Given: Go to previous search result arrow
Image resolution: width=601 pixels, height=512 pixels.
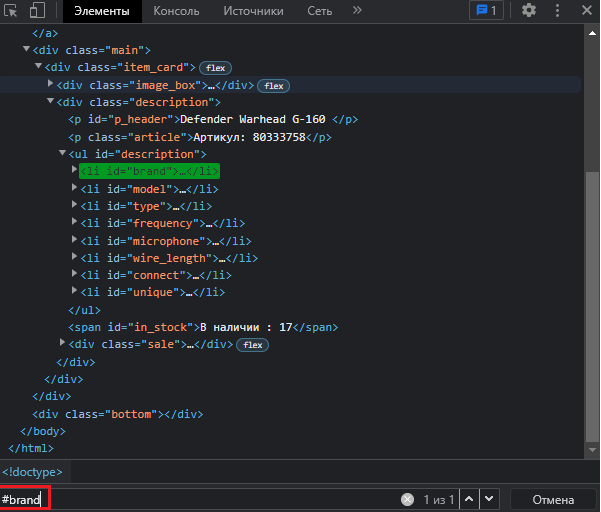Looking at the screenshot, I should tap(467, 499).
